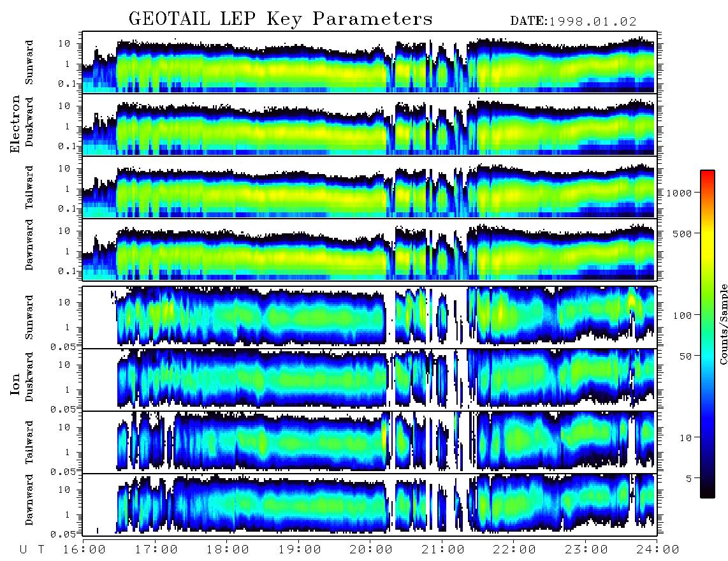Screen dimensions: 728x561
Task: Click the Electron Sunward spectrogram panel
Action: tap(370, 62)
